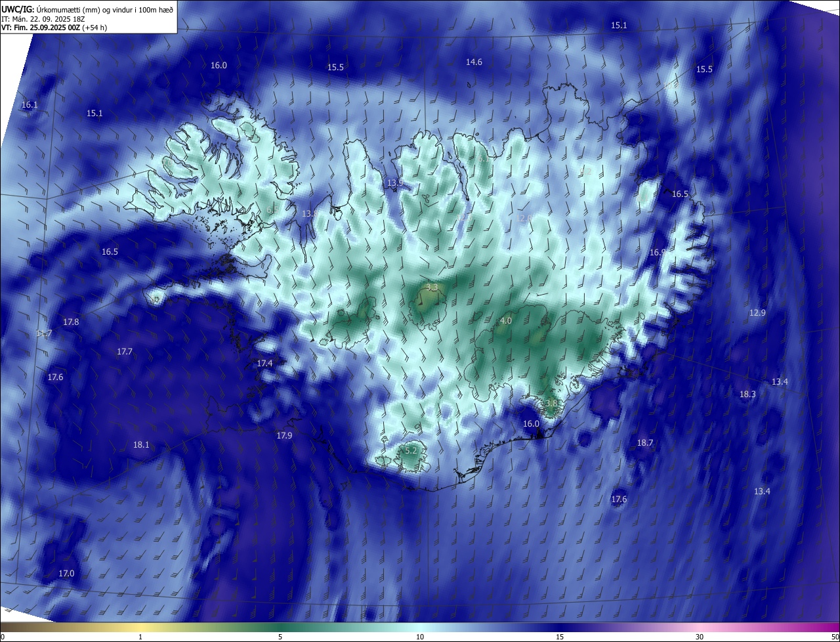Click the 17.0 value label

[66, 574]
